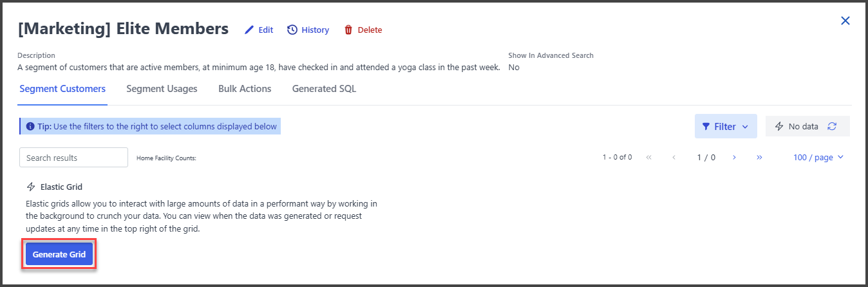Open the History clock icon
The image size is (868, 287).
pos(292,30)
